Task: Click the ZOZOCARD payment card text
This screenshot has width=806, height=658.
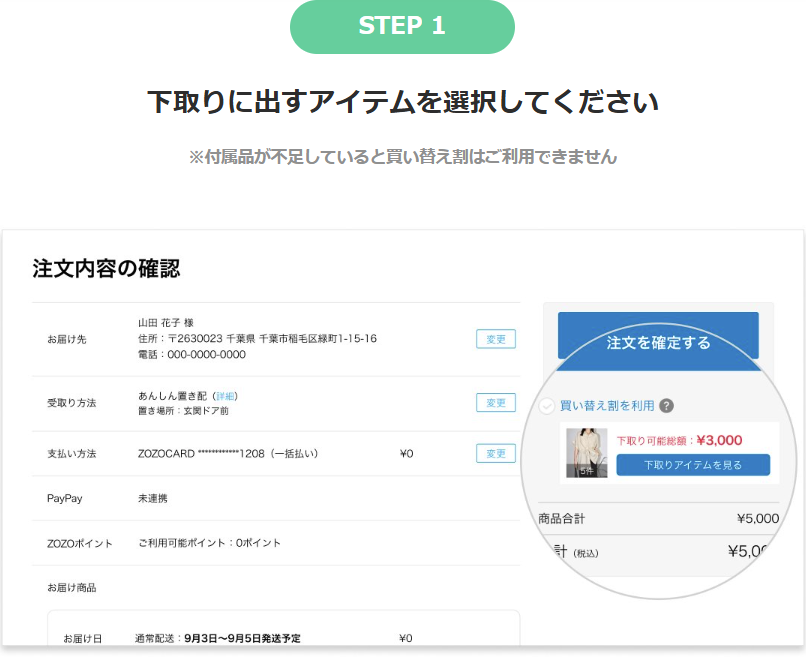Action: (227, 454)
